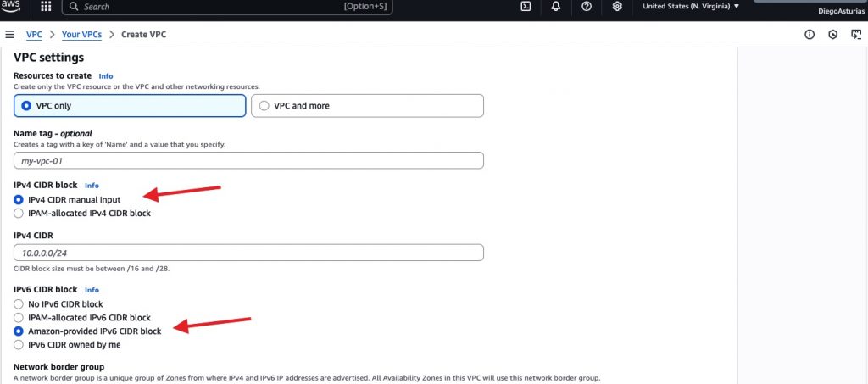This screenshot has width=868, height=384.
Task: Click the screen share icon at far right
Action: (856, 35)
